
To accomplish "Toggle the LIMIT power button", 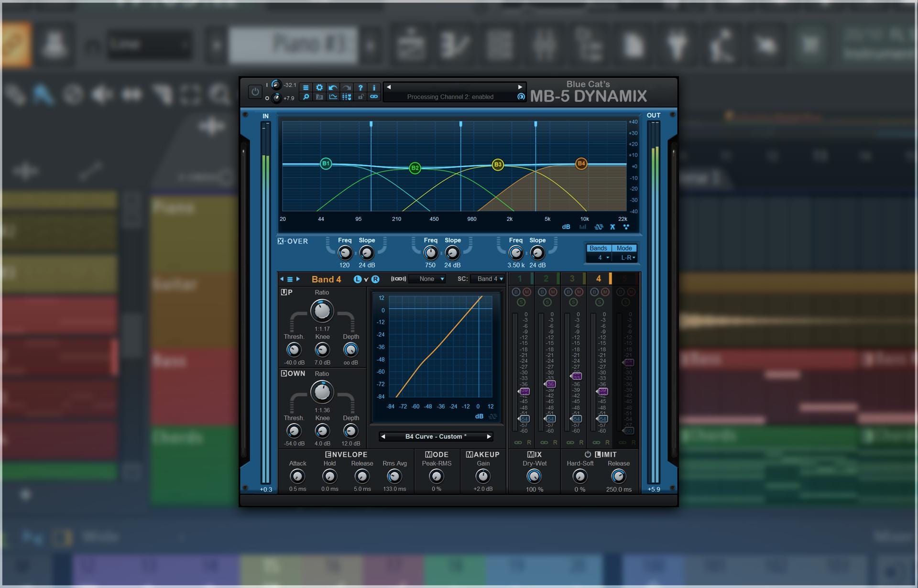I will point(588,454).
